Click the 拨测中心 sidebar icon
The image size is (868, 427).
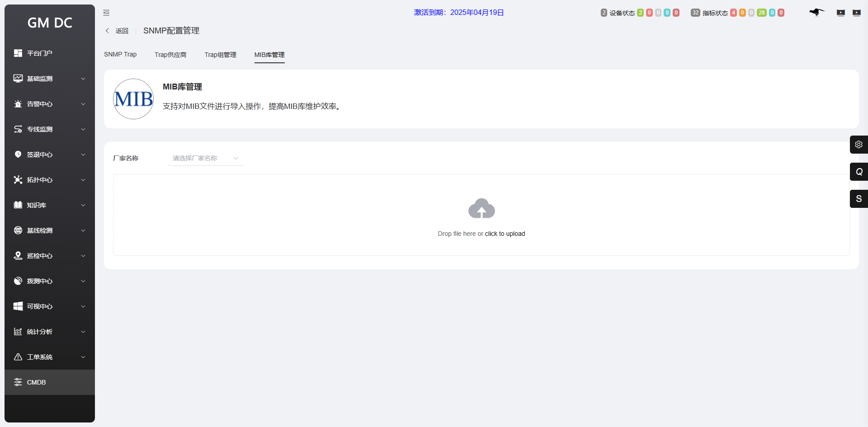pyautogui.click(x=18, y=281)
